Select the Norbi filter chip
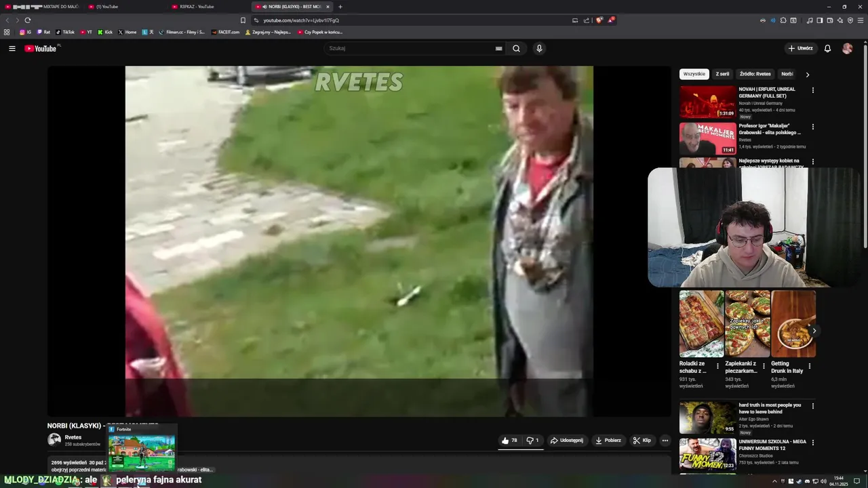 (787, 74)
